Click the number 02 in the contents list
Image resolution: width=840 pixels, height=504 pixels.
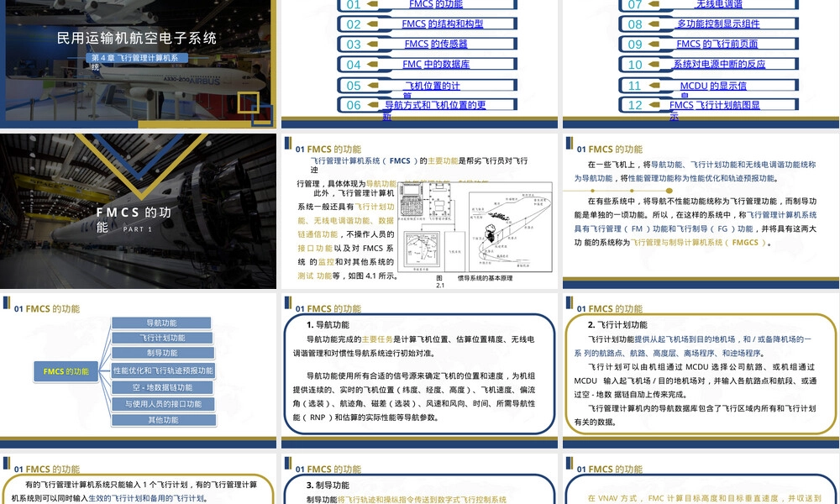(354, 24)
